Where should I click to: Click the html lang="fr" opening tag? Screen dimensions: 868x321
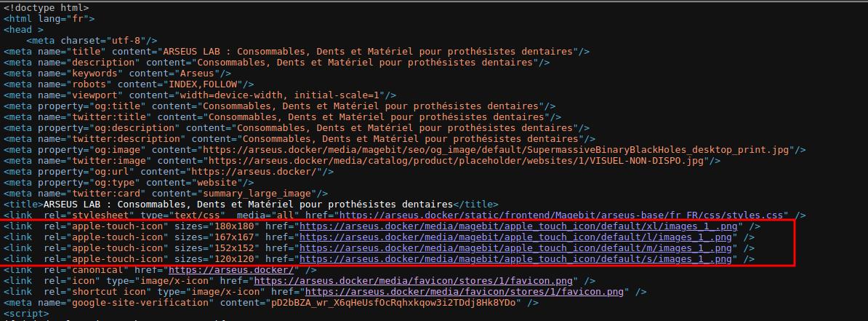tap(49, 18)
